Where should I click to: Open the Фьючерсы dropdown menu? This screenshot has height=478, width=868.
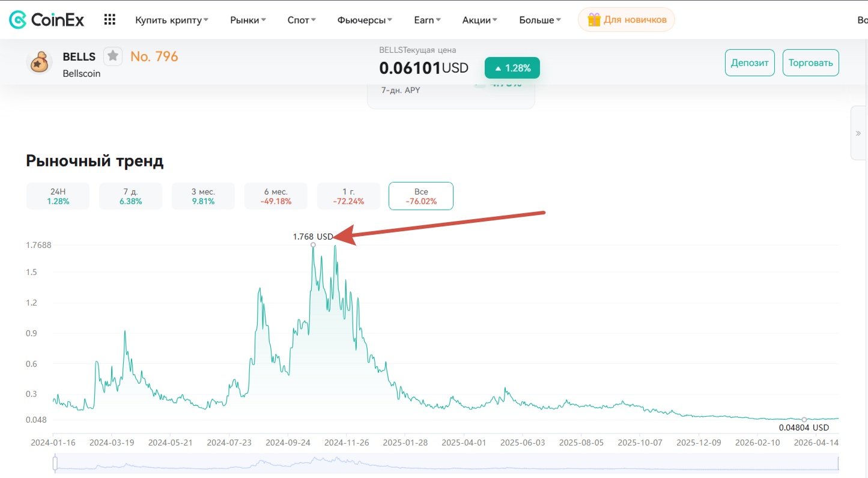[365, 20]
